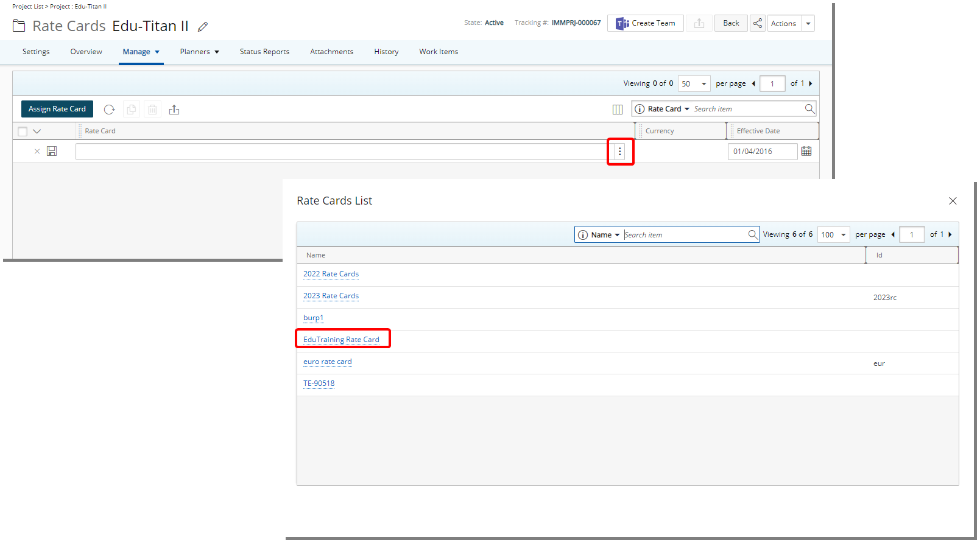The width and height of the screenshot is (980, 543).
Task: Toggle the select-all checkbox in grid header
Action: click(23, 131)
